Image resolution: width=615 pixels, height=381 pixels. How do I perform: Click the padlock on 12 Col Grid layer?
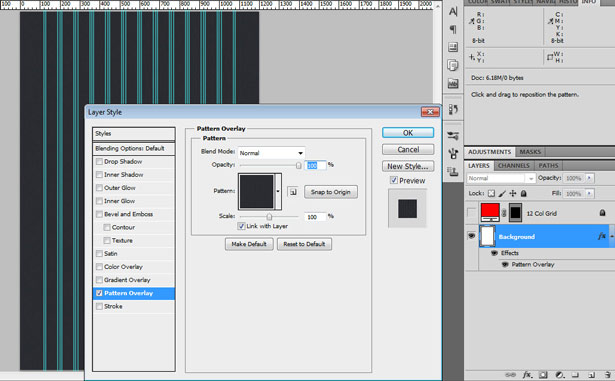pyautogui.click(x=602, y=213)
